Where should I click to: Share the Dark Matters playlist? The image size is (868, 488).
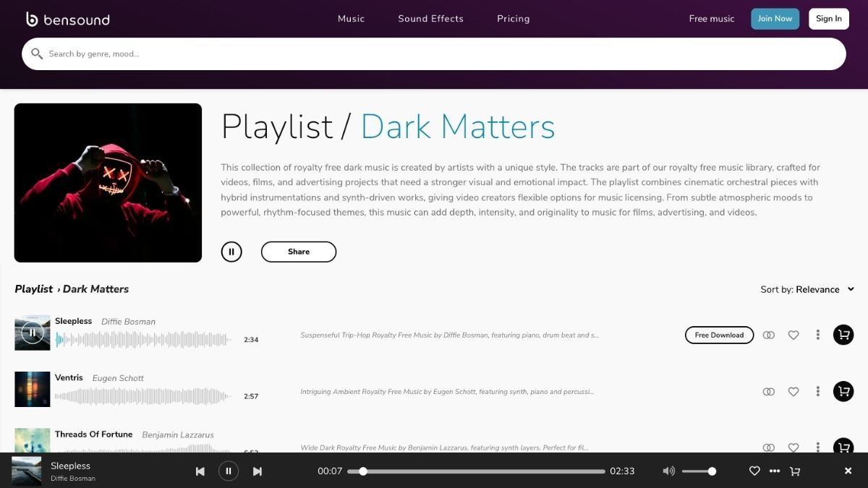[x=299, y=252]
